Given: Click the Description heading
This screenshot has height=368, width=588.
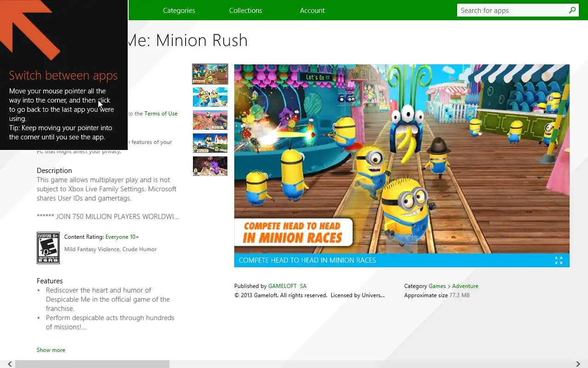Looking at the screenshot, I should point(54,171).
